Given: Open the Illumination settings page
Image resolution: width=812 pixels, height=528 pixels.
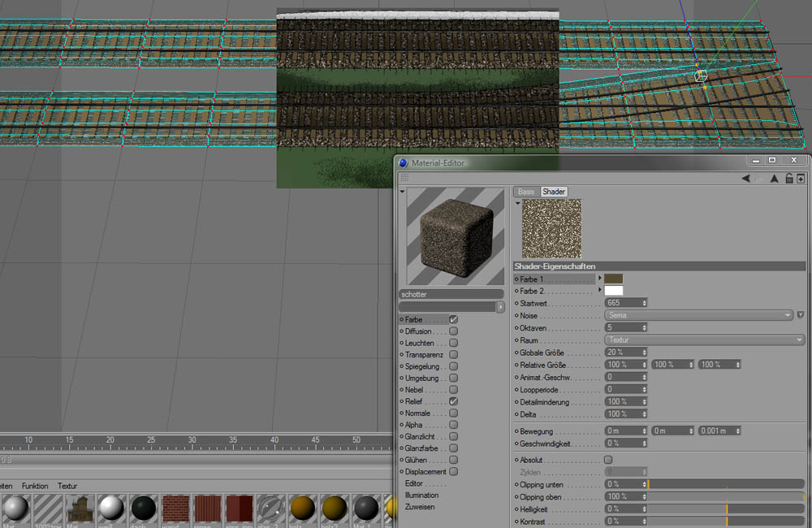Looking at the screenshot, I should click(421, 495).
